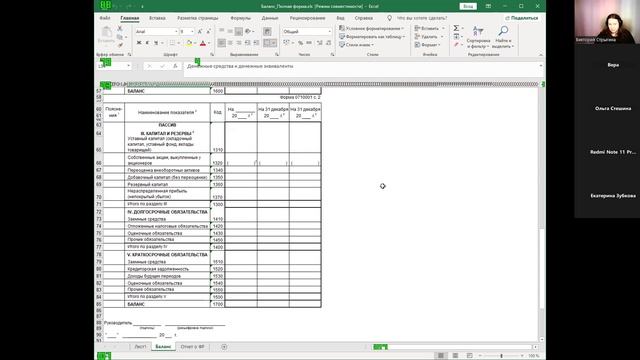Click accounting number format icon
Image resolution: width=640 pixels, height=360 pixels.
[286, 43]
